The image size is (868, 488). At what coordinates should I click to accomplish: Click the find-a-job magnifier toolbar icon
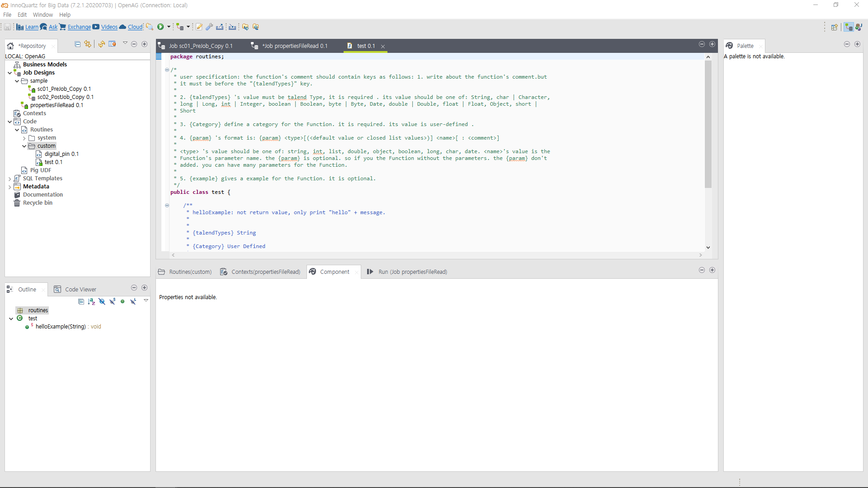click(150, 27)
